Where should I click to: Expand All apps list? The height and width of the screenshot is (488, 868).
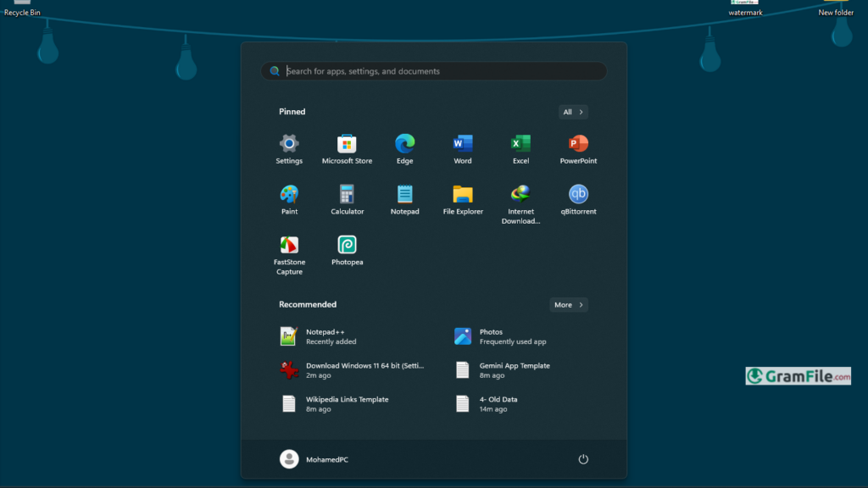point(573,112)
